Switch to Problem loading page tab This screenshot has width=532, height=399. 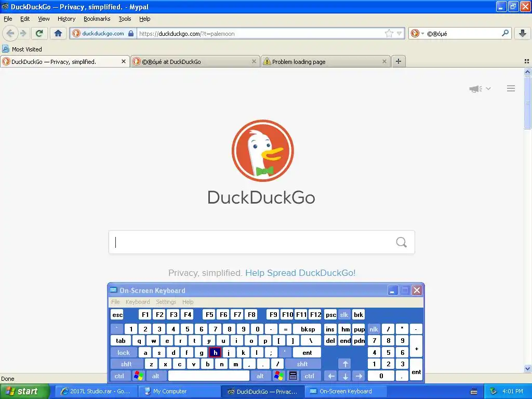coord(326,61)
